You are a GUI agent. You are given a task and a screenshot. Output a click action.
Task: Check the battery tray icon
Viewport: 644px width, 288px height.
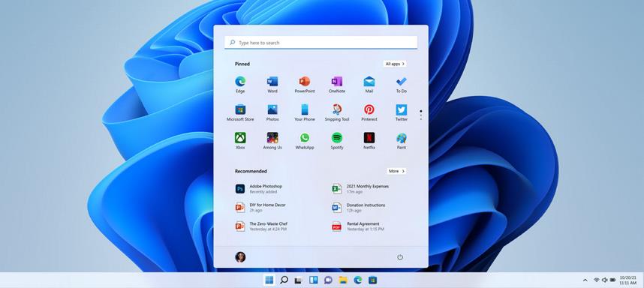[612, 280]
